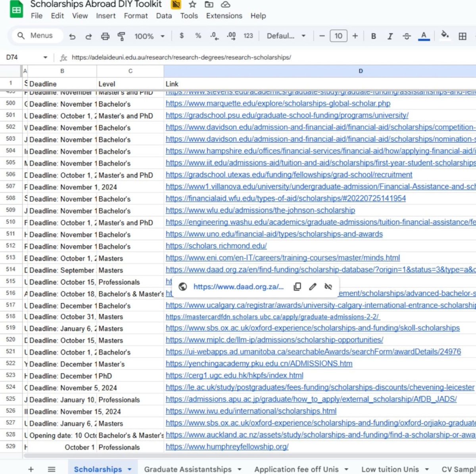Select column D header
This screenshot has width=476, height=474.
point(360,71)
